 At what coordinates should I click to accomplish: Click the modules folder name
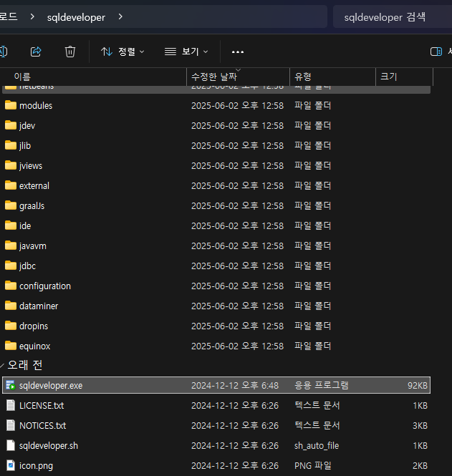click(36, 106)
